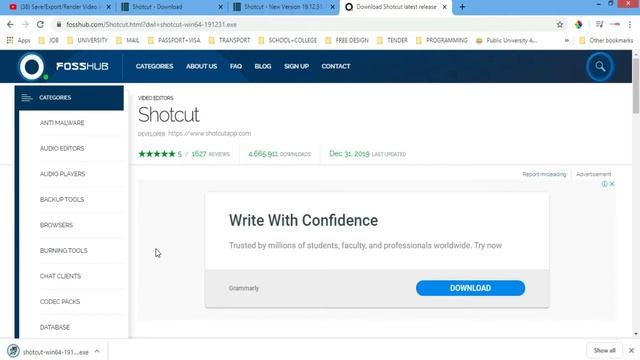The width and height of the screenshot is (640, 360).
Task: Click the FossHub circular logo
Action: point(31,67)
